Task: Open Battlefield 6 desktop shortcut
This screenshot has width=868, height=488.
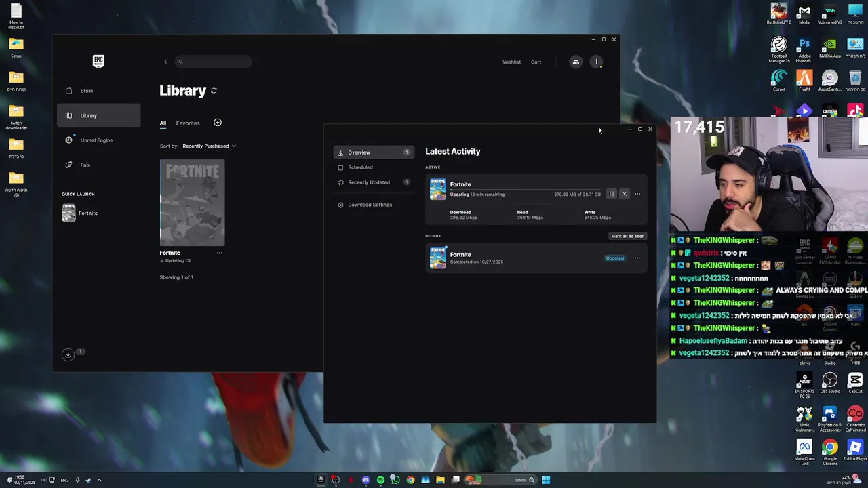Action: pos(778,14)
